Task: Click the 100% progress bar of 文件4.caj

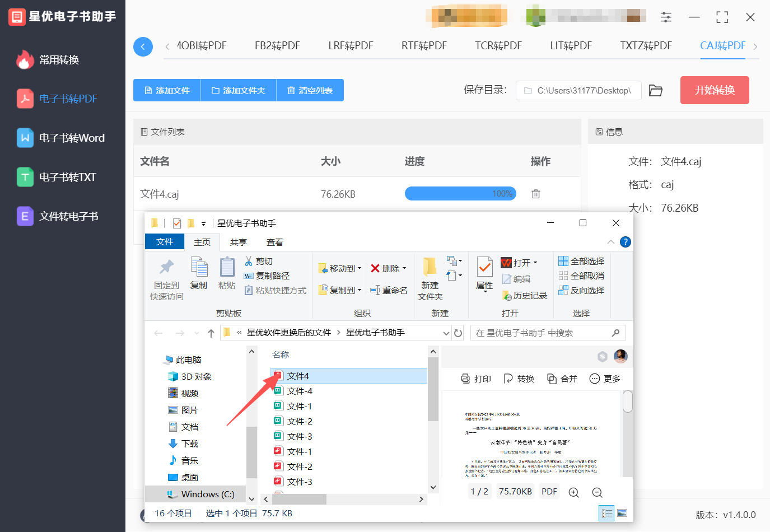Action: (x=460, y=194)
